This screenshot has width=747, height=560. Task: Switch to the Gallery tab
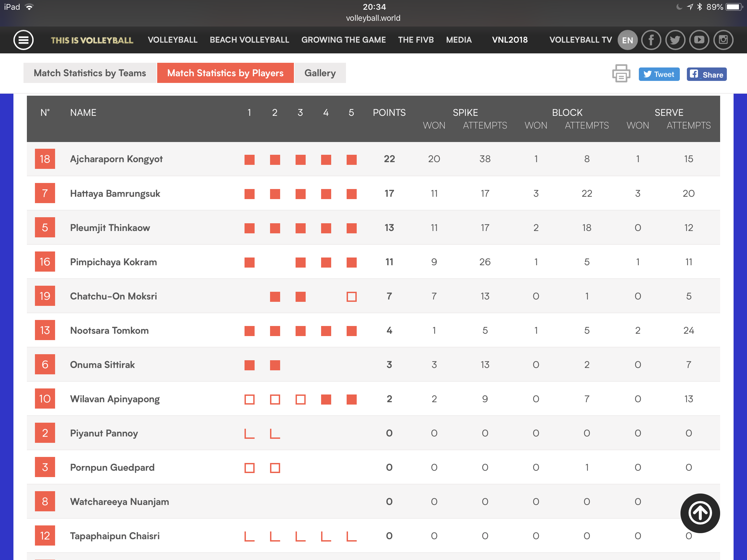tap(320, 73)
